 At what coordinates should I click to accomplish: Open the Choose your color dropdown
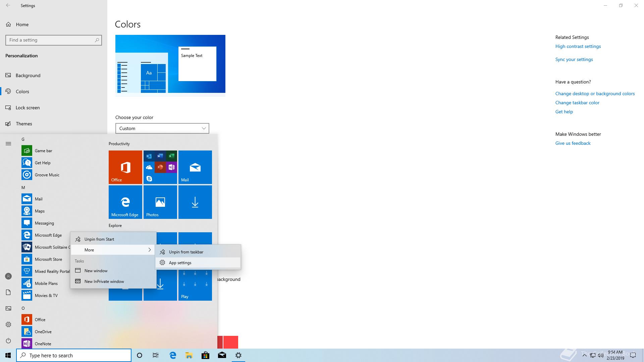pos(162,128)
